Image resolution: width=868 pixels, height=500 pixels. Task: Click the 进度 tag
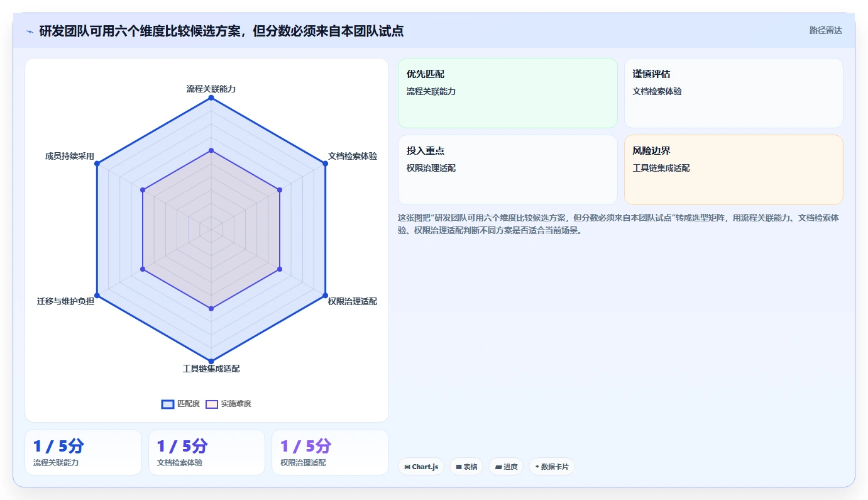coord(506,467)
